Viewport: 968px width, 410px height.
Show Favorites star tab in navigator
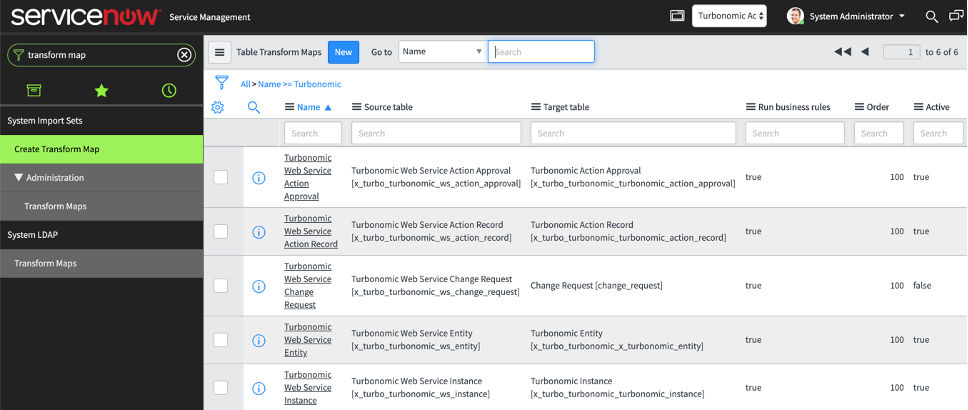(101, 91)
